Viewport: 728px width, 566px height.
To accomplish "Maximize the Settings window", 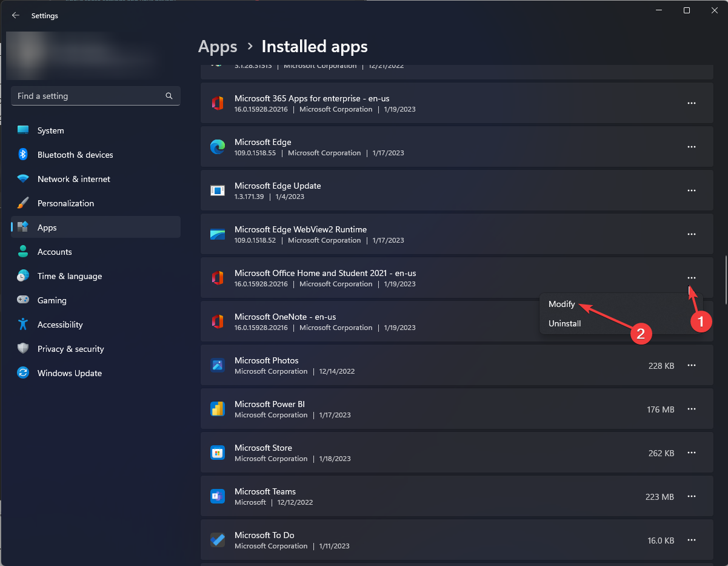I will 686,10.
